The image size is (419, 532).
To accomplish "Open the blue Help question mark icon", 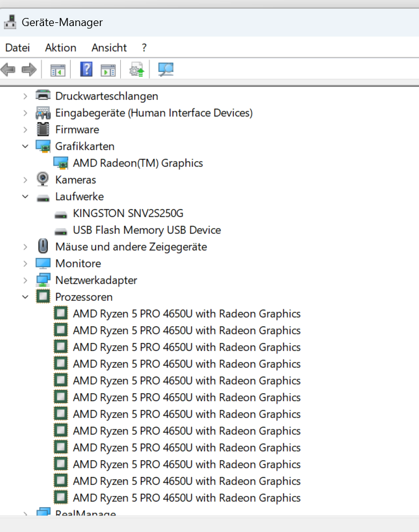I will coord(86,69).
